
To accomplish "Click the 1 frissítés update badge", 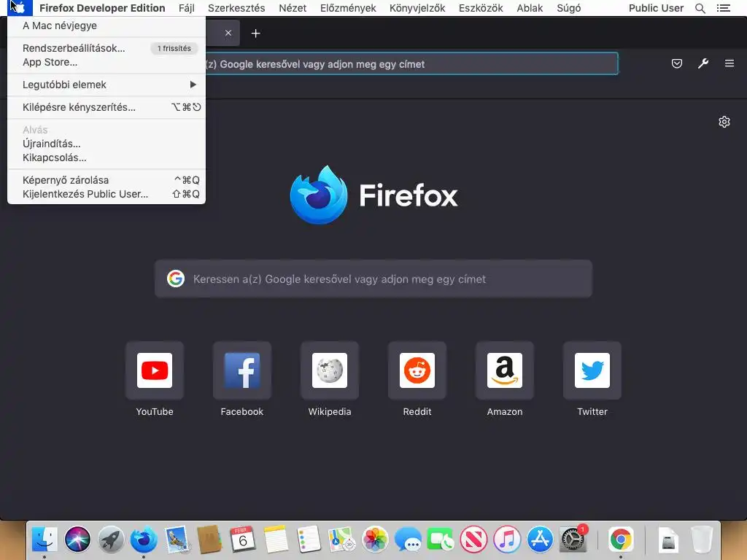I will tap(174, 48).
